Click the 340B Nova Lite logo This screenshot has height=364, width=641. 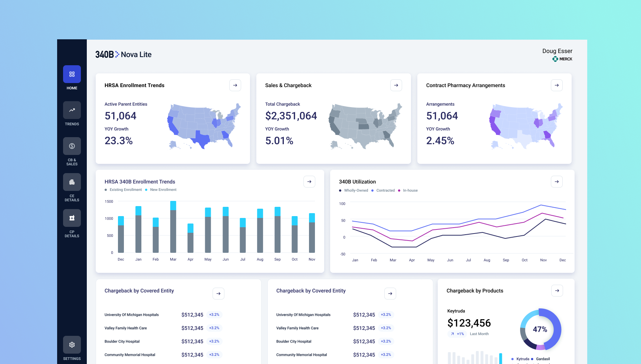123,54
